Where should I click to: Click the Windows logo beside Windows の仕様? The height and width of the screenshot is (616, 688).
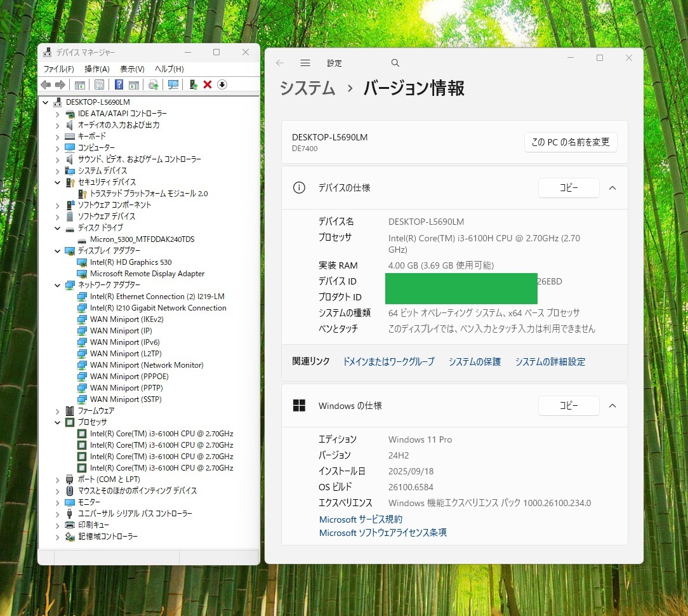tap(299, 406)
